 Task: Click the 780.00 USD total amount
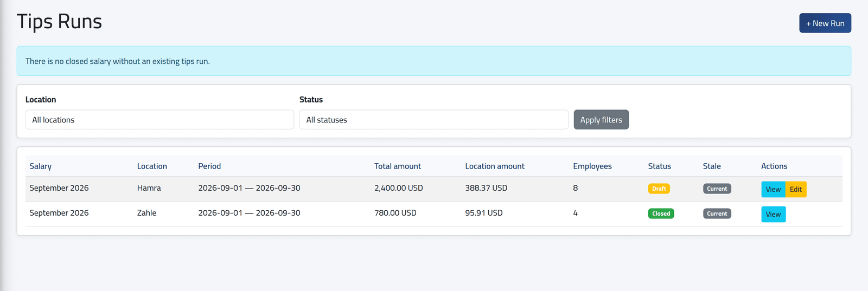tap(395, 213)
